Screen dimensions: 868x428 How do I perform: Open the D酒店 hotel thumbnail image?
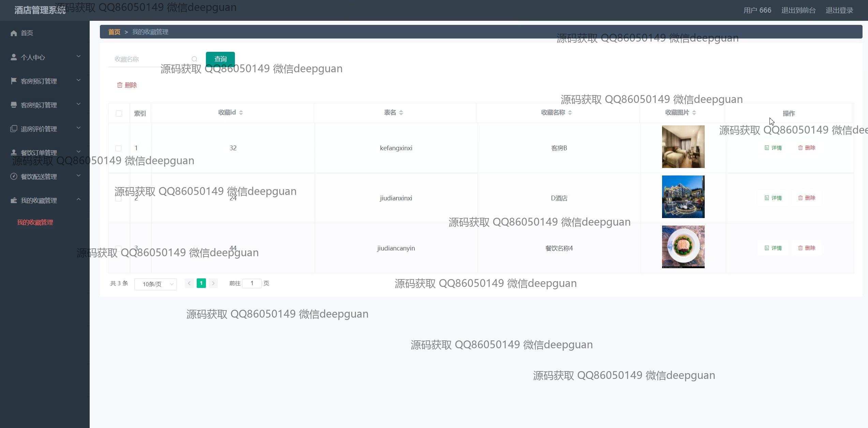pos(683,197)
